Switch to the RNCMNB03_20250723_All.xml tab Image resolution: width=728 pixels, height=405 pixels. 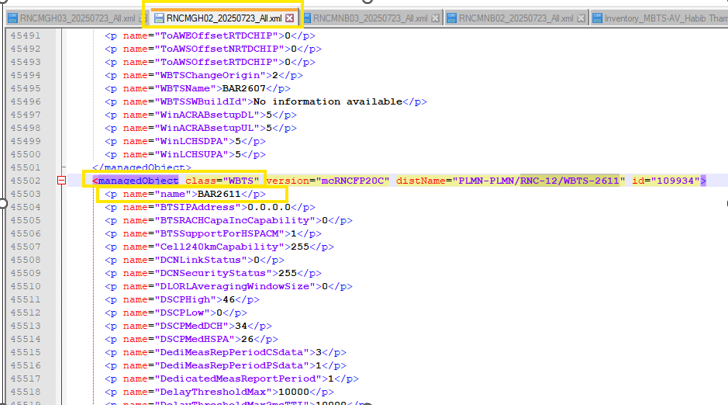[370, 18]
